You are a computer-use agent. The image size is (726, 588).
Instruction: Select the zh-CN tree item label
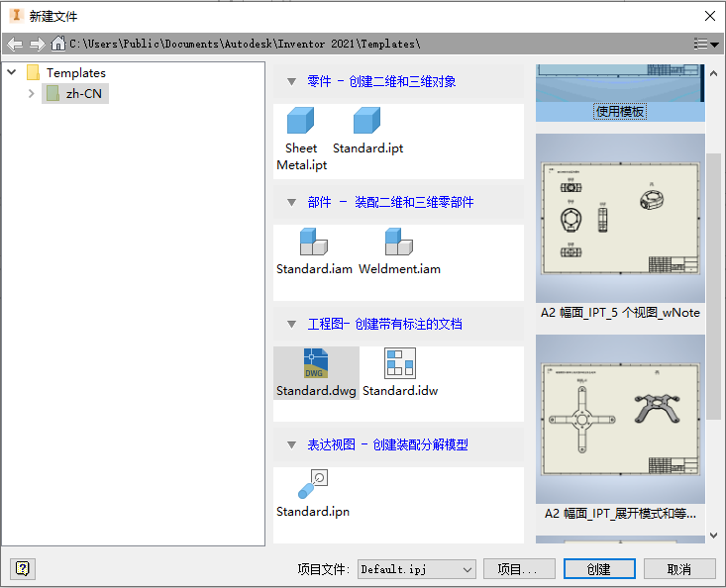coord(84,93)
